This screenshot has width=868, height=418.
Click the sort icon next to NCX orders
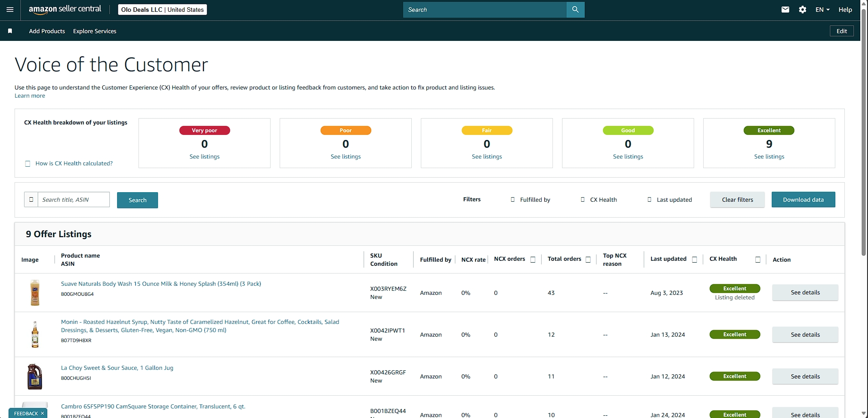click(533, 259)
